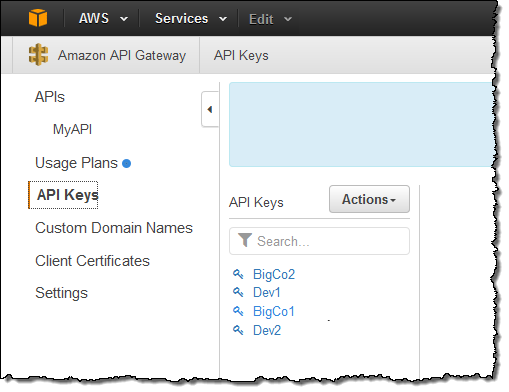
Task: Click the API keys Search field
Action: (x=319, y=241)
